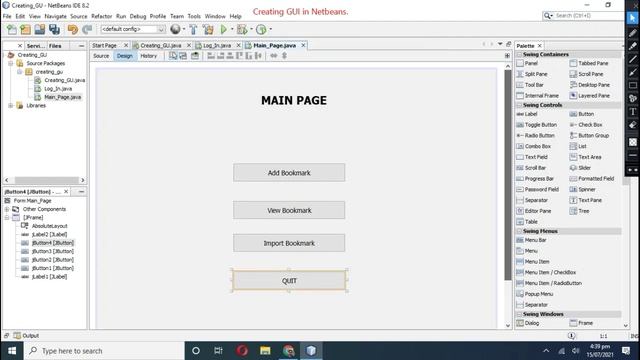Viewport: 640px width, 360px height.
Task: Select the pen tool in annotation sidebar
Action: 633,33
